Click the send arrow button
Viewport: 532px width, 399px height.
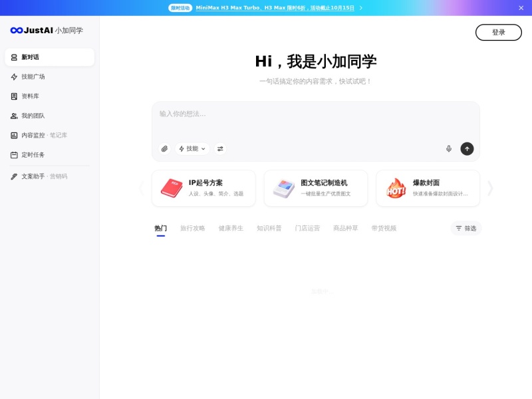tap(467, 148)
